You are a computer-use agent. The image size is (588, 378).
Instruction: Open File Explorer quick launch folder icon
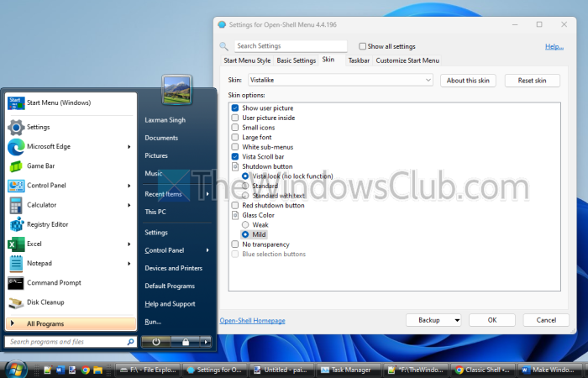coord(98,370)
